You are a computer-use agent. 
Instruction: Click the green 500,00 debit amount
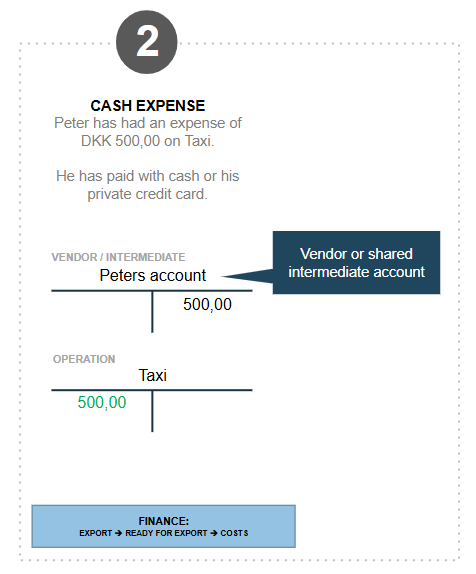pyautogui.click(x=102, y=402)
